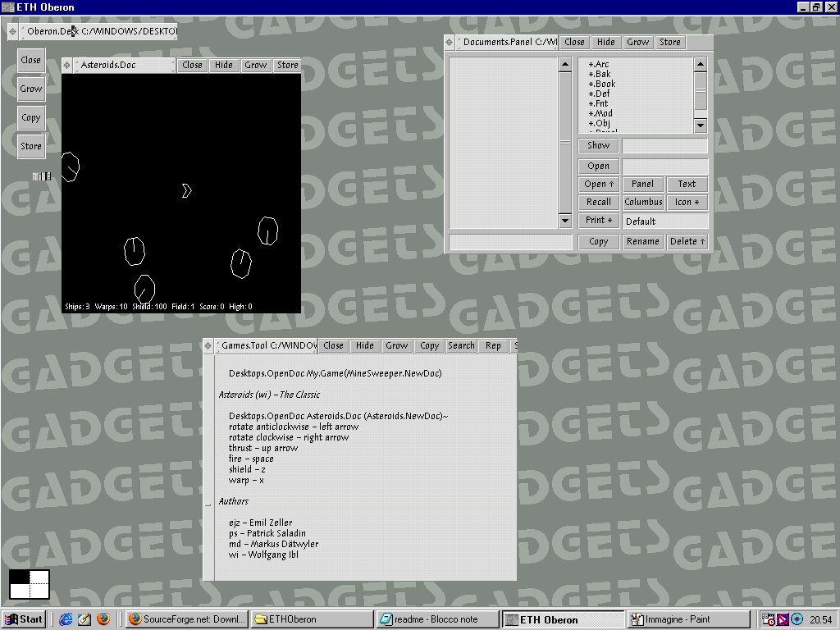Click Search in the Games.Tool menu bar
The width and height of the screenshot is (840, 630).
pyautogui.click(x=461, y=345)
